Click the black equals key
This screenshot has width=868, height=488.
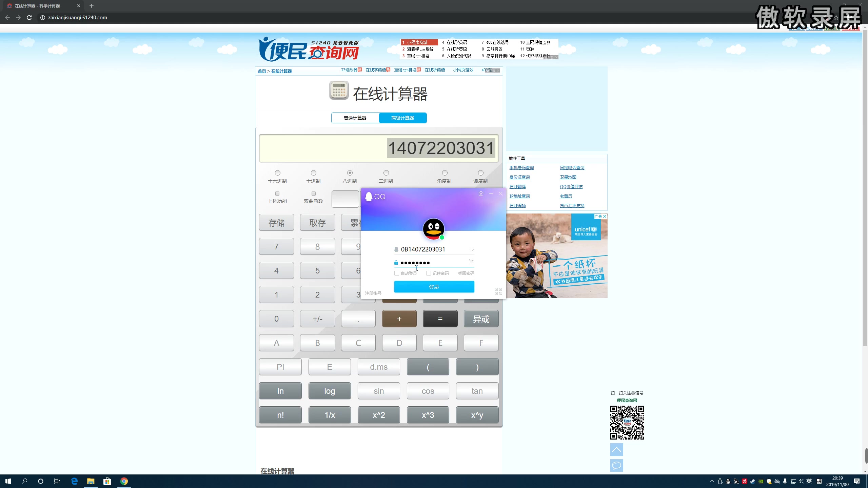coord(440,319)
